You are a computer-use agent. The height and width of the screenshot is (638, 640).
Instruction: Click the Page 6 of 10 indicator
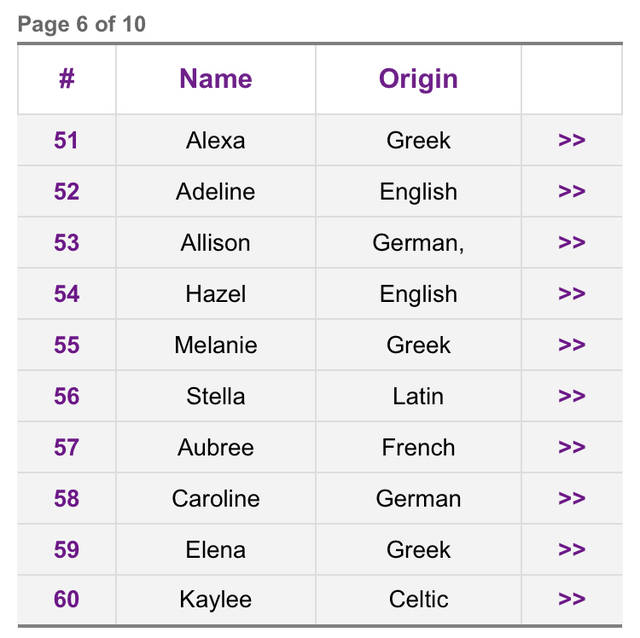click(x=82, y=24)
